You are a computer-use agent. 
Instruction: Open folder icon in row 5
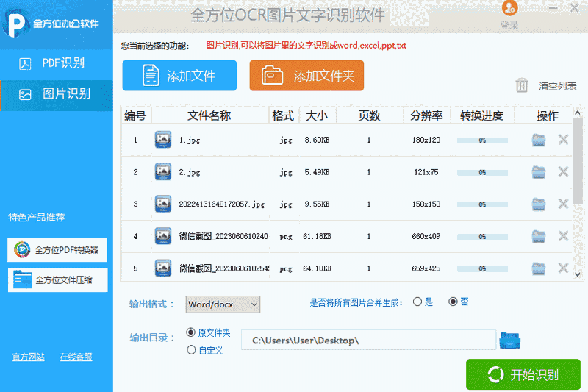[539, 268]
